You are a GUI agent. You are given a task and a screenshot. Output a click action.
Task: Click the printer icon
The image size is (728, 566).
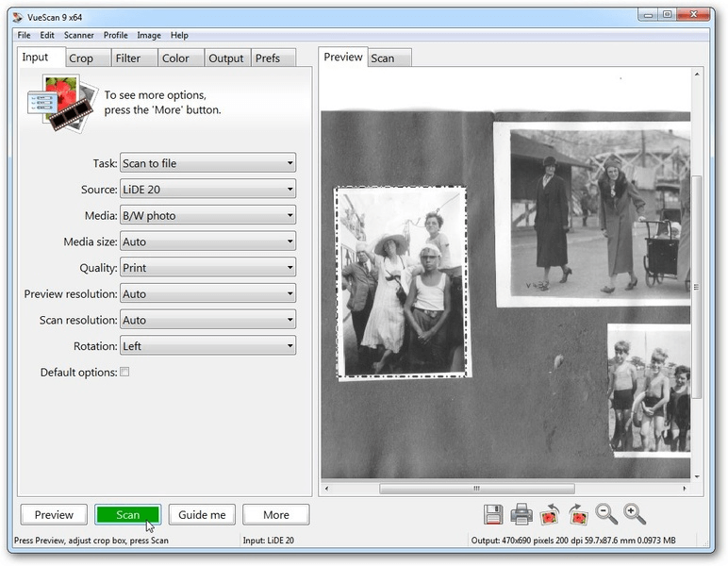[x=521, y=514]
